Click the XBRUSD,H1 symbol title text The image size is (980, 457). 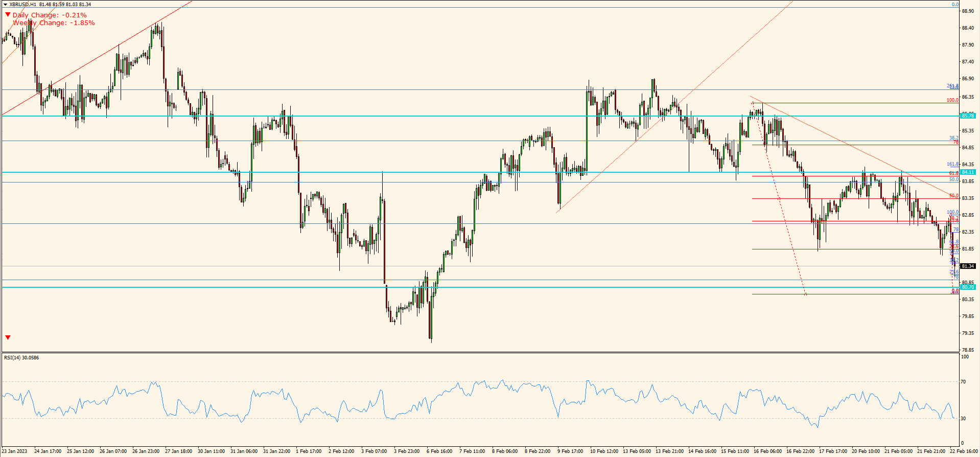23,5
